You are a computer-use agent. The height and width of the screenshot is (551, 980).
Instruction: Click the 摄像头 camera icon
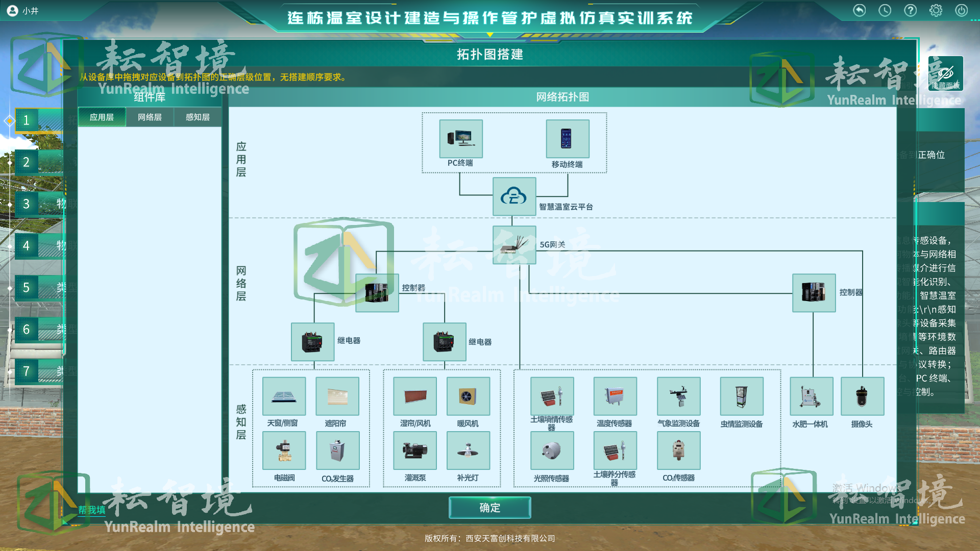pyautogui.click(x=863, y=396)
